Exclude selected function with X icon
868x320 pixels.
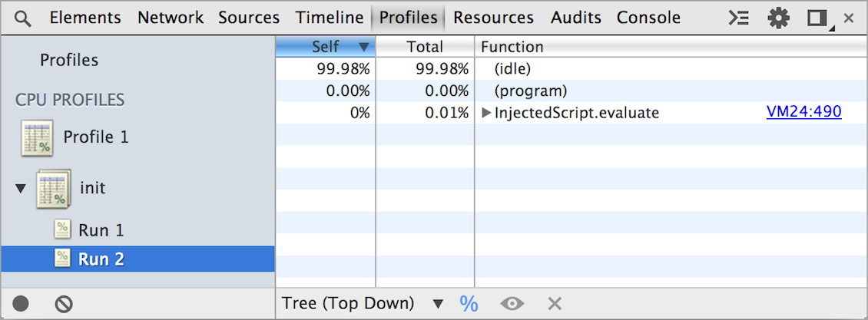click(555, 304)
